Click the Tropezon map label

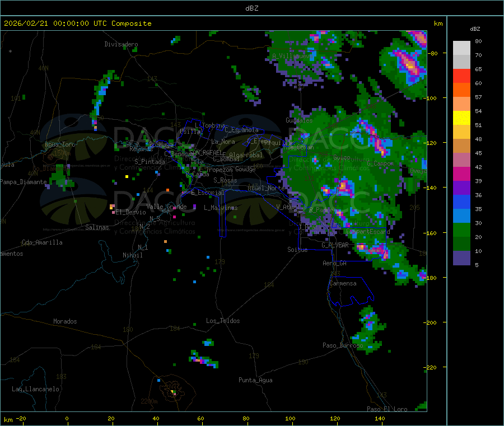click(219, 170)
